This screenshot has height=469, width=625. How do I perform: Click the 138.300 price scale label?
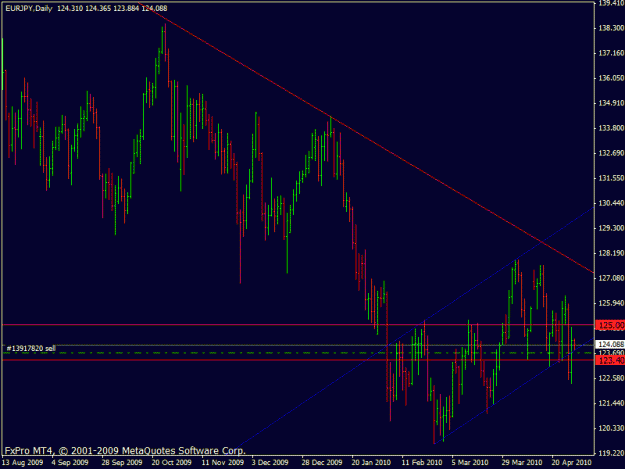tap(611, 28)
